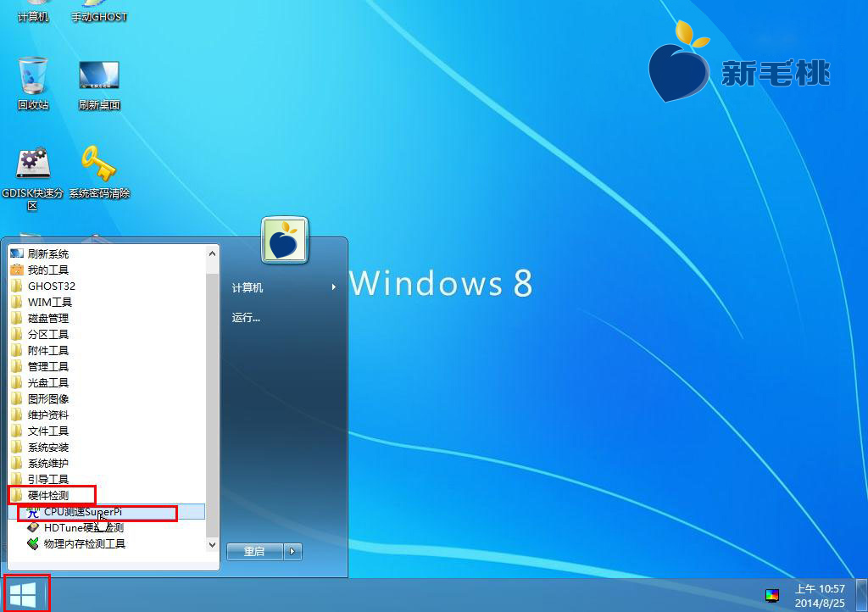Open the 维护资料 folder

click(106, 414)
